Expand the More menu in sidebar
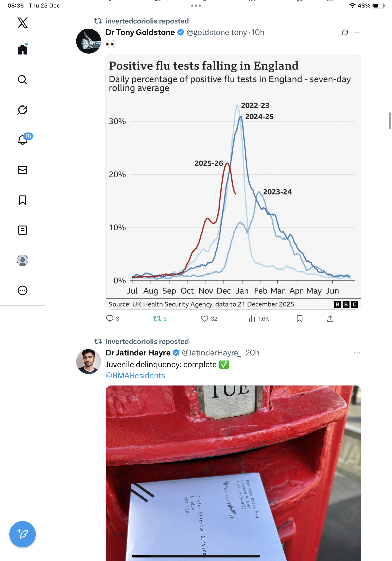392x561 pixels. point(23,290)
